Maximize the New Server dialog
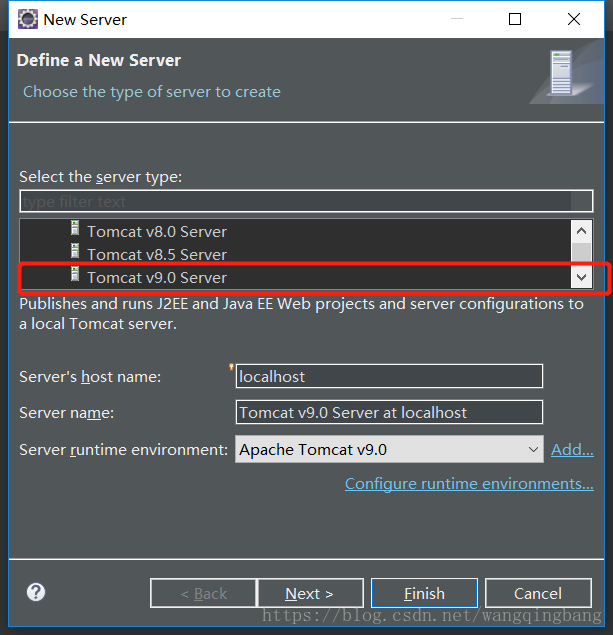The image size is (613, 635). click(x=515, y=19)
